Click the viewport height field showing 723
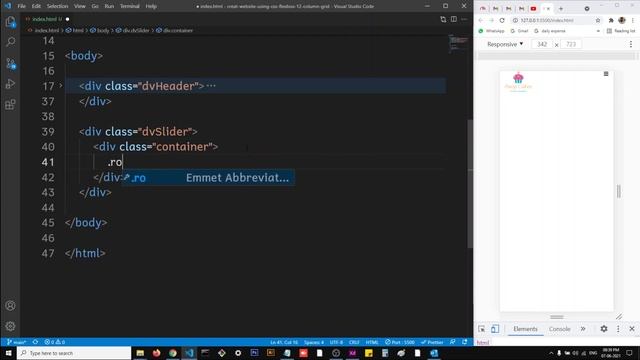 click(x=571, y=44)
